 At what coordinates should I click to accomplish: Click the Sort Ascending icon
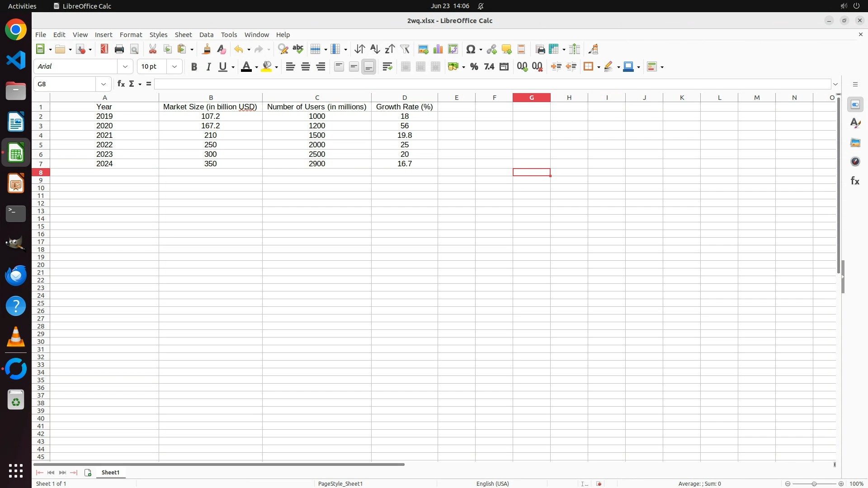375,49
